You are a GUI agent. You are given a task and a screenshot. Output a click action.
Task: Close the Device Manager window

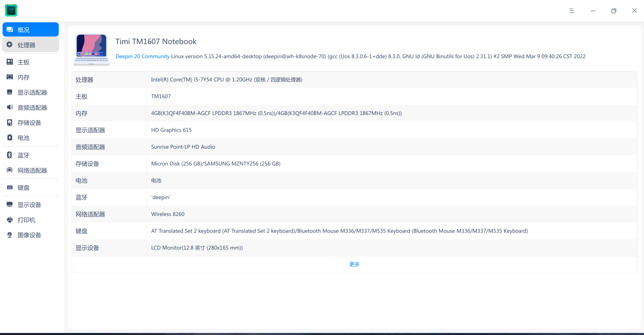[x=634, y=11]
